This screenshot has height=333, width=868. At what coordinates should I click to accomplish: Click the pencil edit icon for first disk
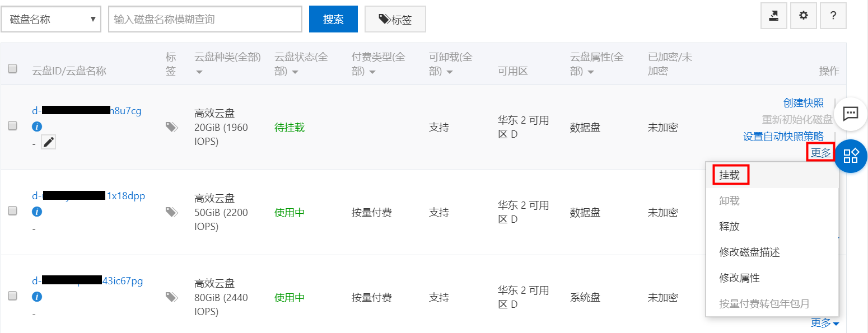click(49, 142)
